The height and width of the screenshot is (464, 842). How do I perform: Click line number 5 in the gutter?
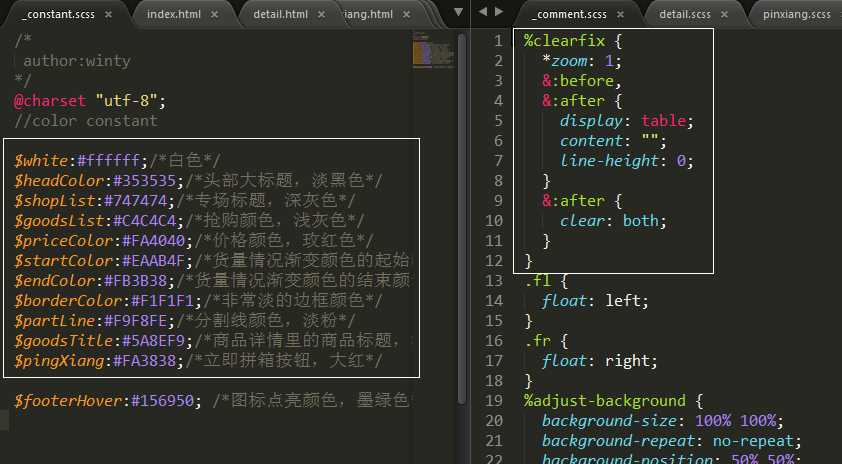[498, 120]
